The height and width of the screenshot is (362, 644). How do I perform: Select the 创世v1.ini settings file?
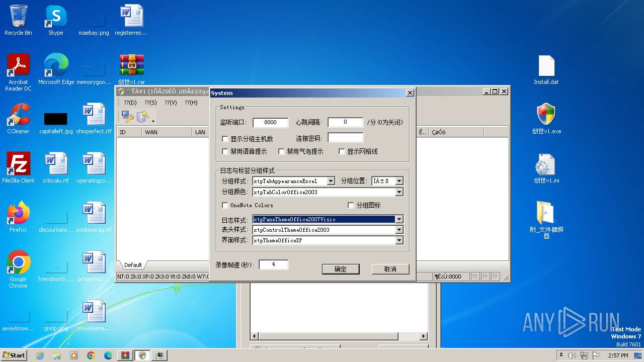546,168
